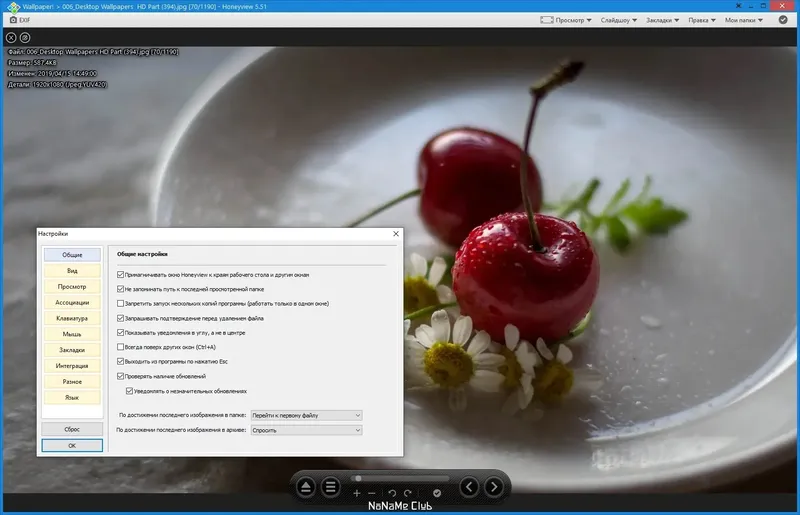The image size is (800, 515).
Task: Open the Ассоциации settings tab
Action: 72,302
